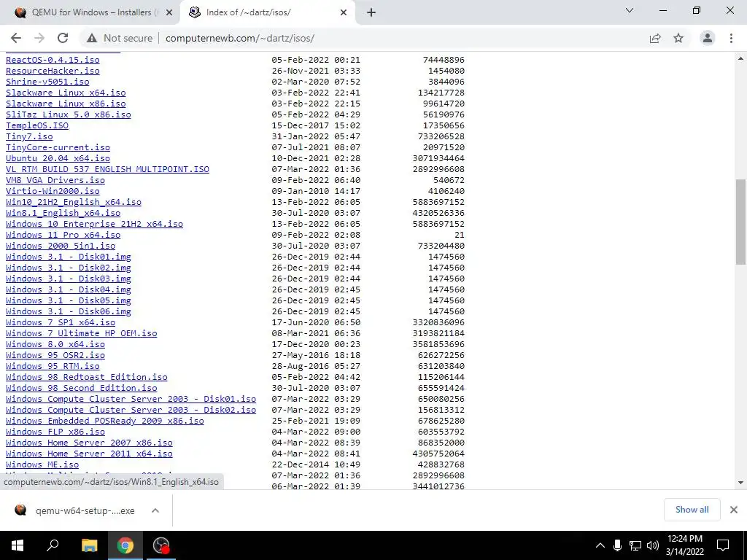This screenshot has height=560, width=747.
Task: Open the Windows ME.iso link
Action: pyautogui.click(x=42, y=465)
